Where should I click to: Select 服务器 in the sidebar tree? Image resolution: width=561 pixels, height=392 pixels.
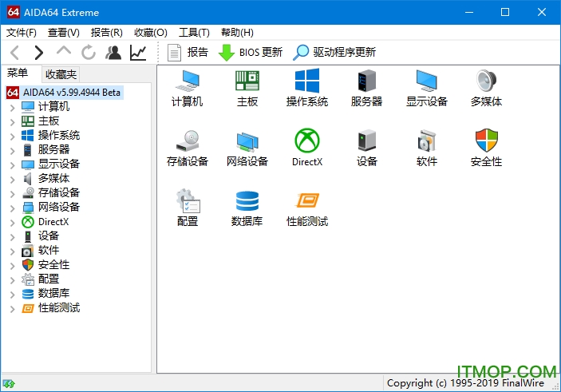[53, 149]
